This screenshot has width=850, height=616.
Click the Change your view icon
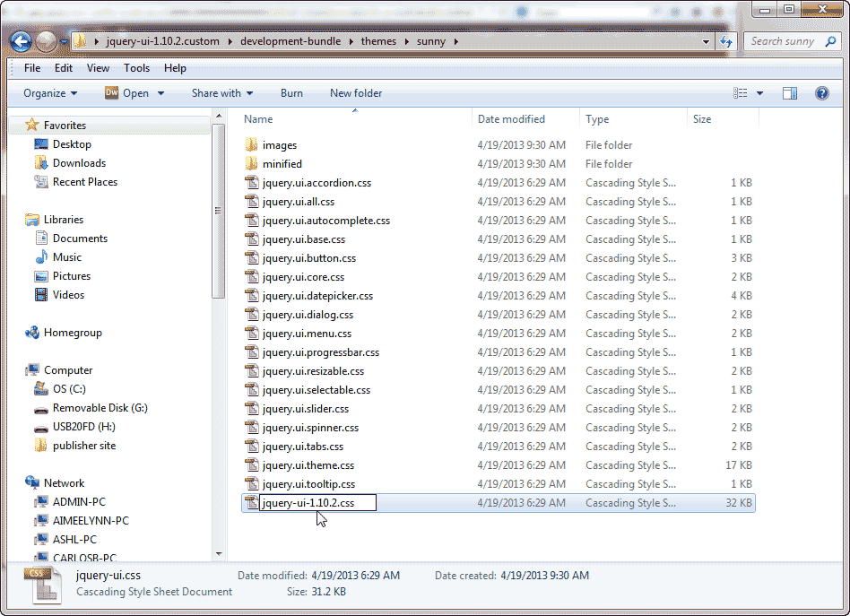tap(741, 93)
